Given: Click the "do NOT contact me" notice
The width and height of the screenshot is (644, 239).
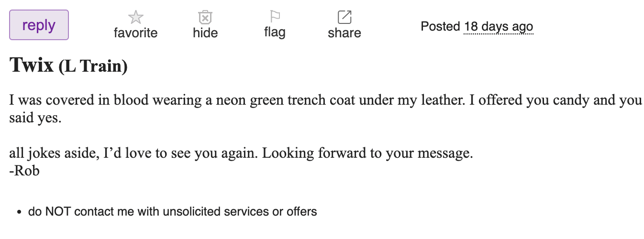Looking at the screenshot, I should pyautogui.click(x=172, y=211).
